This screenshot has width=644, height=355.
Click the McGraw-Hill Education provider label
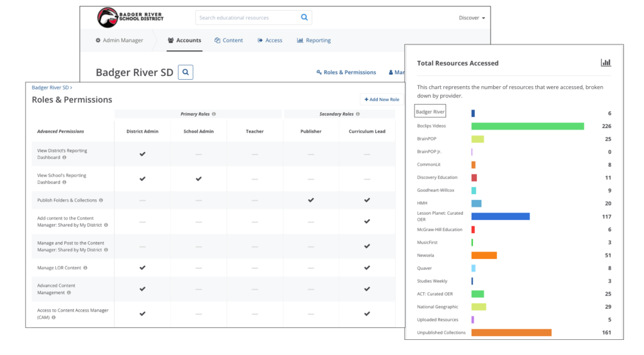click(x=440, y=229)
